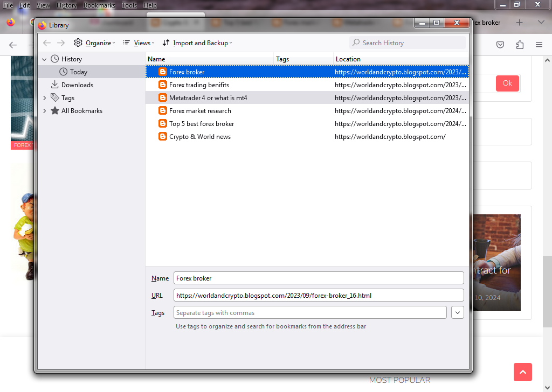Select Today under History
This screenshot has height=392, width=552.
[92, 72]
